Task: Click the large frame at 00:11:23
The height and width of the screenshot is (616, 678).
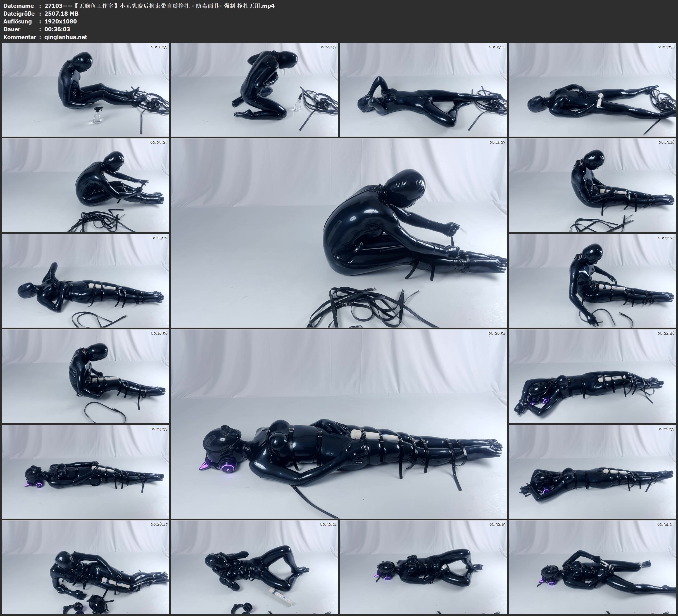Action: coord(339,233)
